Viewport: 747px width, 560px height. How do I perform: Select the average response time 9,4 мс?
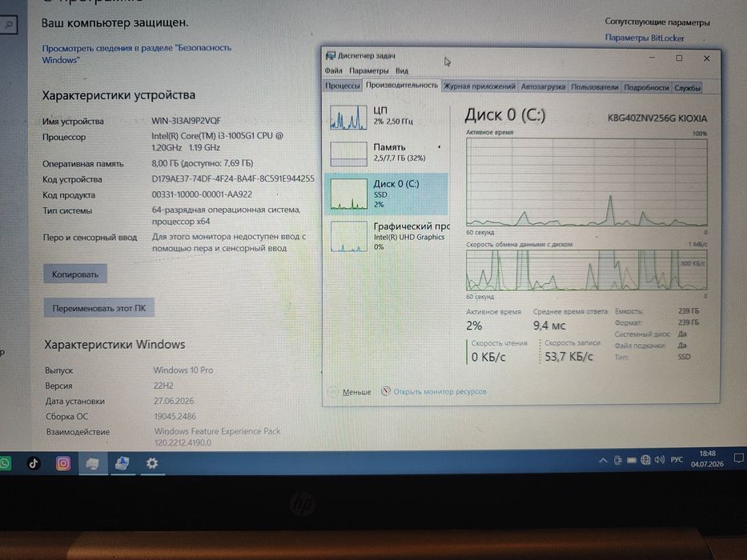[x=548, y=326]
